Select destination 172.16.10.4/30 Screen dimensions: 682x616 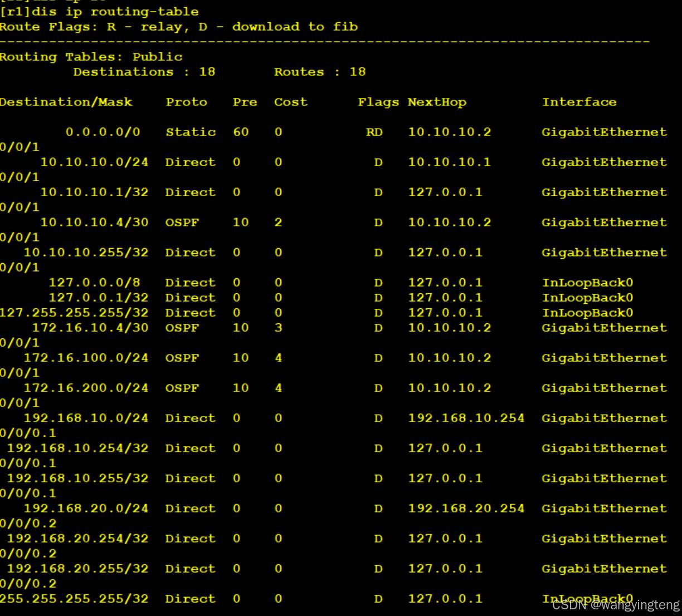tap(90, 327)
